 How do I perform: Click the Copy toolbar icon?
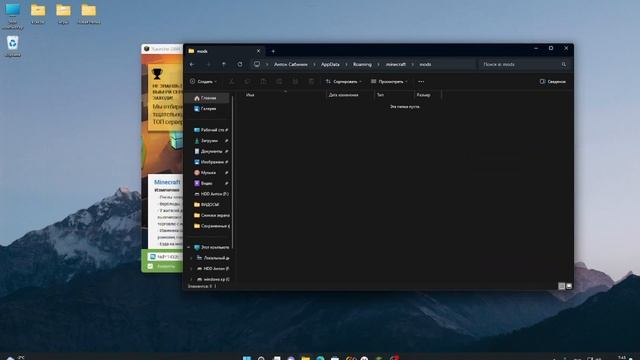tap(247, 82)
